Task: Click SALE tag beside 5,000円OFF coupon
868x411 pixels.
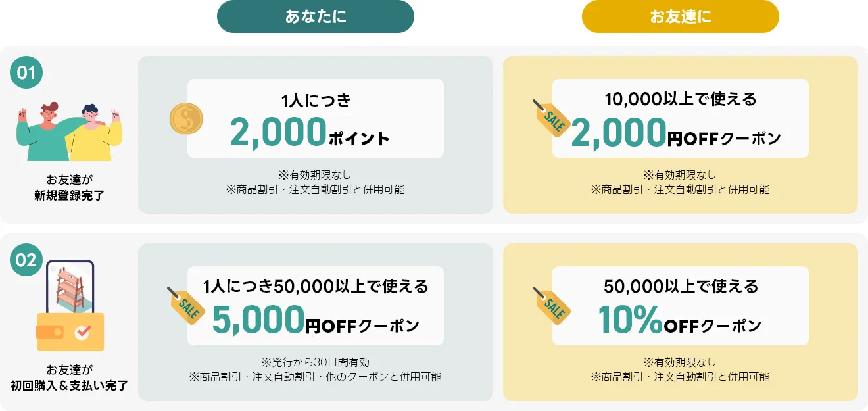Action: 186,306
